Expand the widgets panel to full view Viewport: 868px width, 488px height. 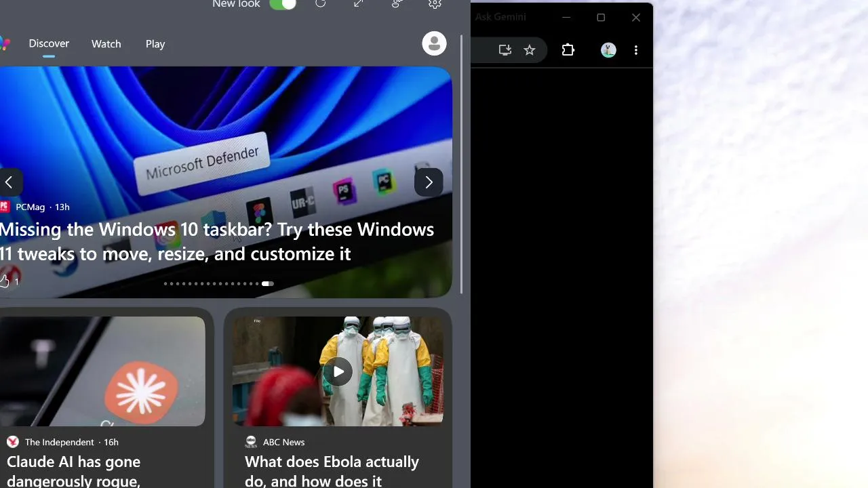359,3
